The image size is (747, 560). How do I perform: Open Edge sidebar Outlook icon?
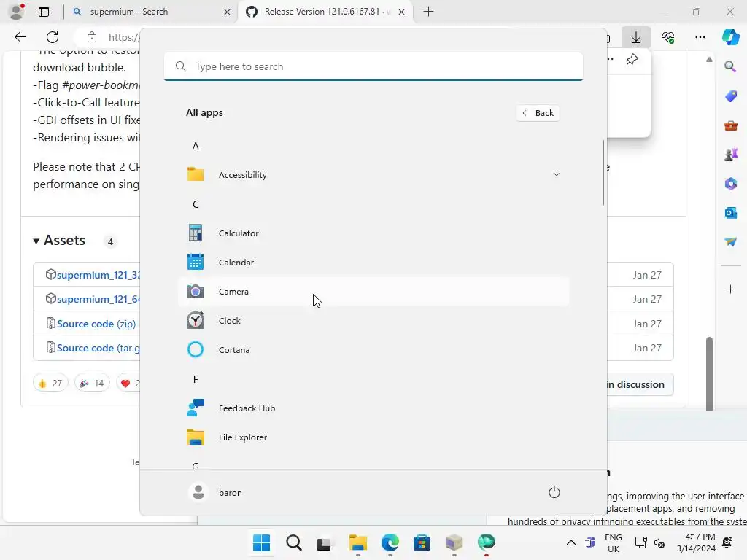(x=730, y=213)
